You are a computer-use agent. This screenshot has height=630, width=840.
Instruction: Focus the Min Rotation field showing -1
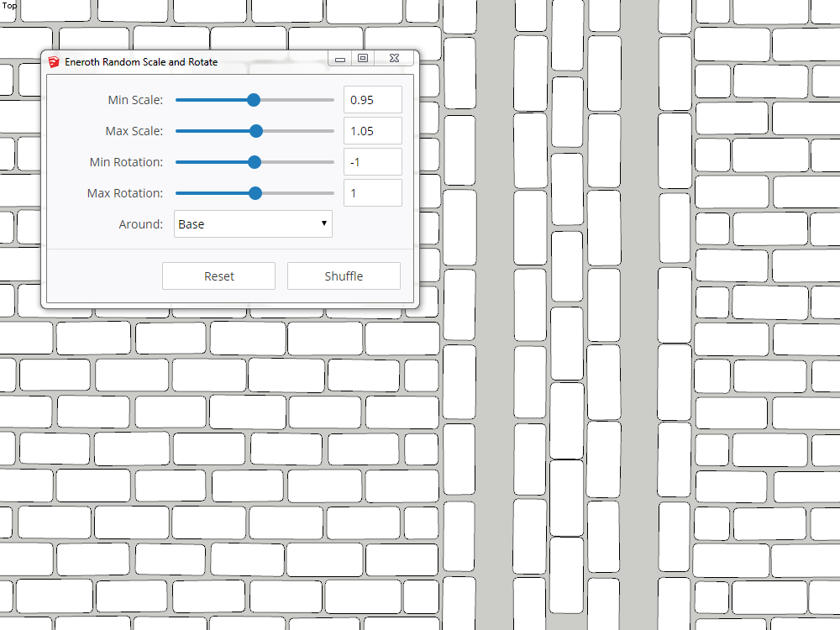coord(372,162)
